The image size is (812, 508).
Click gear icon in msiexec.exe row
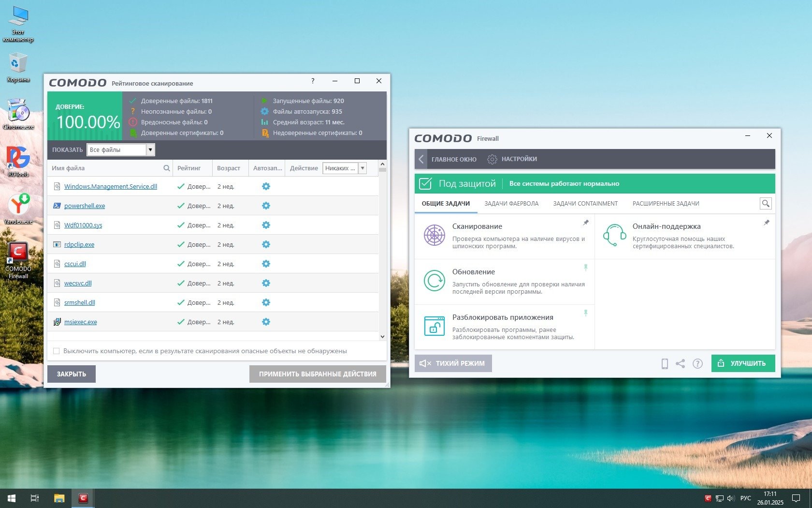266,322
